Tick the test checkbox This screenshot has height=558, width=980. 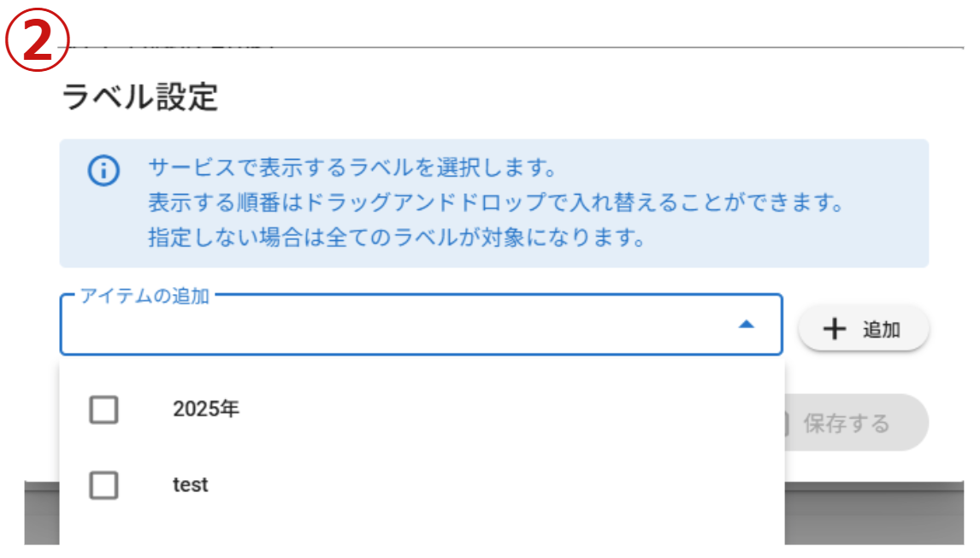coord(103,485)
